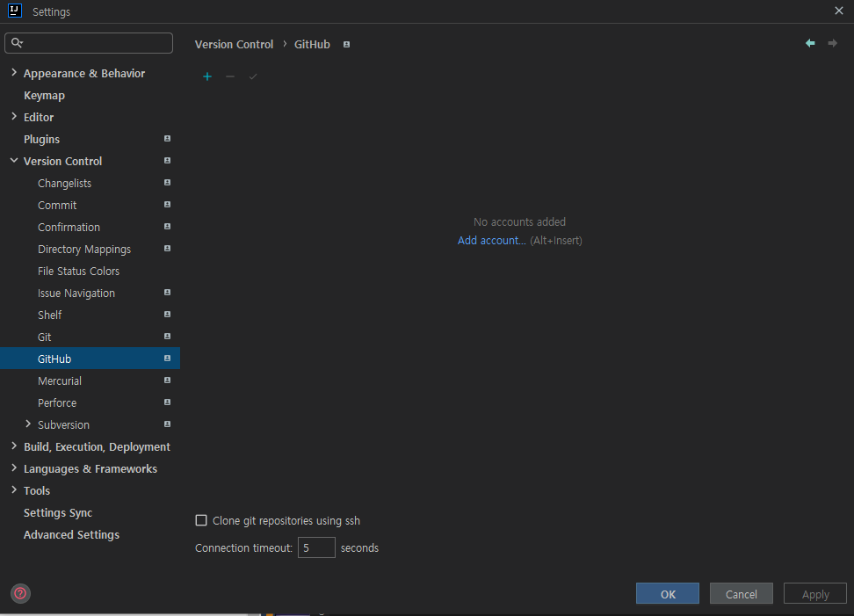The image size is (854, 616).
Task: Click the Cancel button
Action: [x=741, y=594]
